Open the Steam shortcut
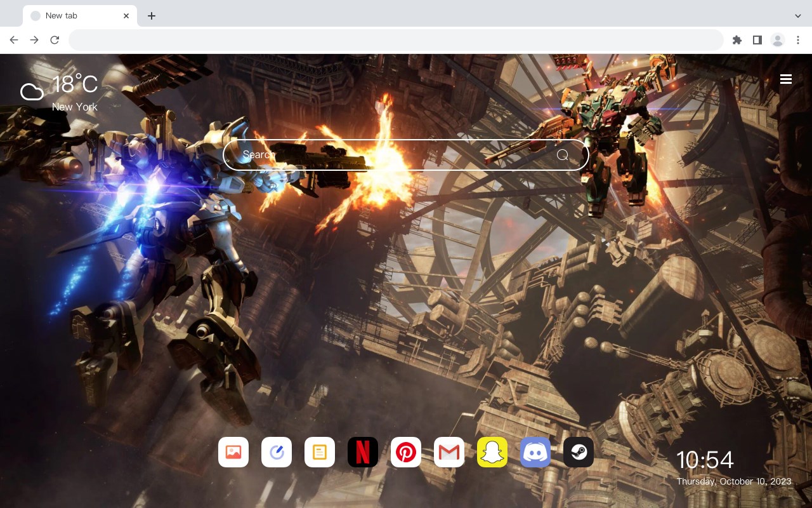Viewport: 812px width, 508px height. 579,452
